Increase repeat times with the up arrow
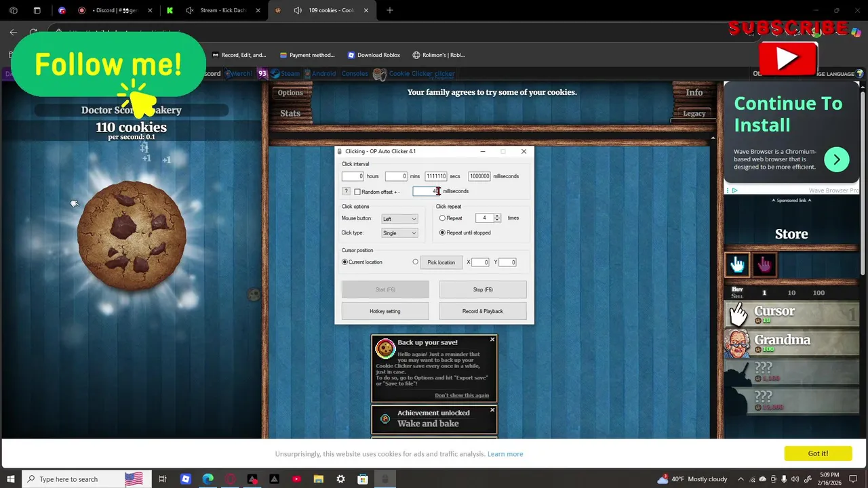 (x=497, y=216)
